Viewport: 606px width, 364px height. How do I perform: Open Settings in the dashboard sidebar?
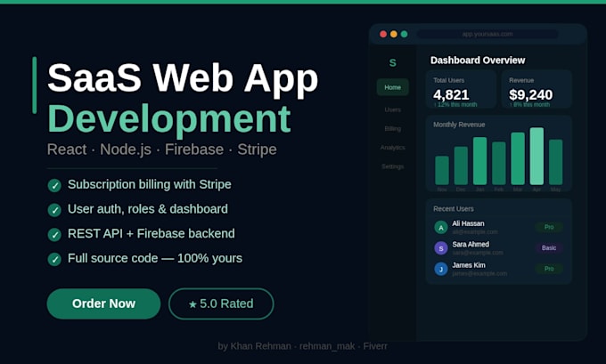point(393,166)
